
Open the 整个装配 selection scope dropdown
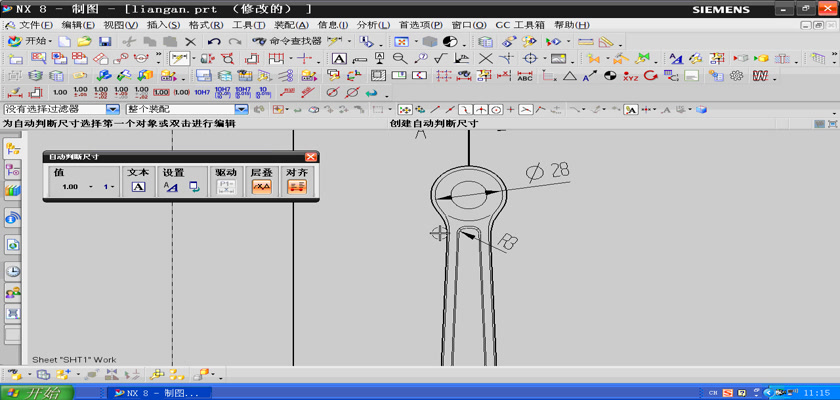(x=242, y=109)
